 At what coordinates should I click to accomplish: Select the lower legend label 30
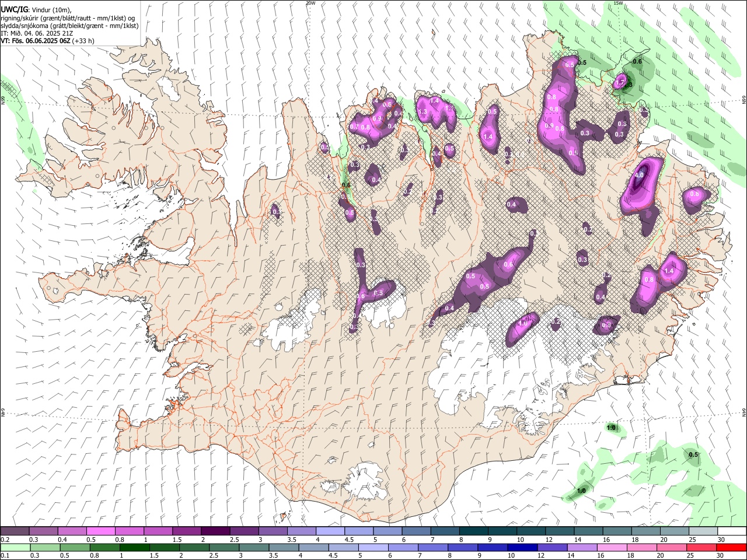click(x=721, y=556)
